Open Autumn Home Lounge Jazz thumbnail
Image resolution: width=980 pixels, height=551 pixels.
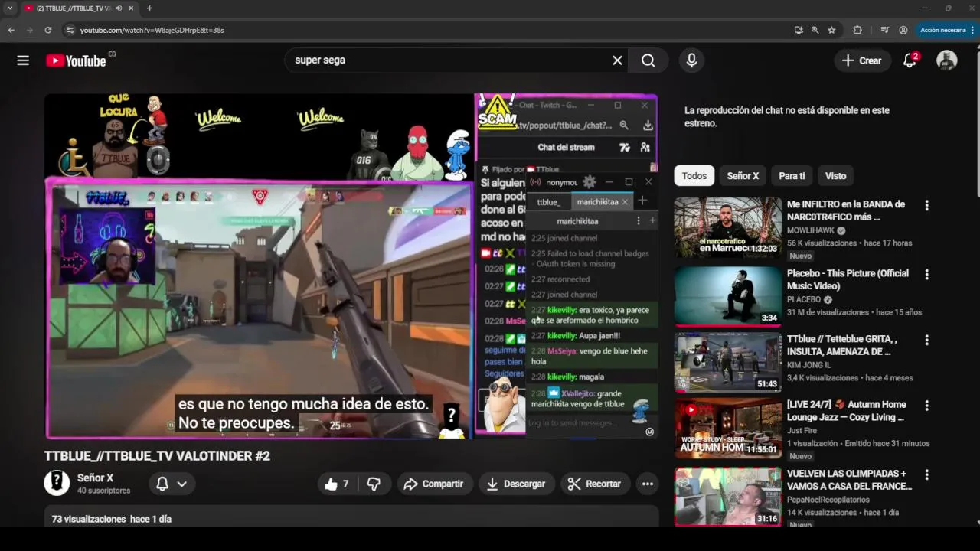click(728, 428)
